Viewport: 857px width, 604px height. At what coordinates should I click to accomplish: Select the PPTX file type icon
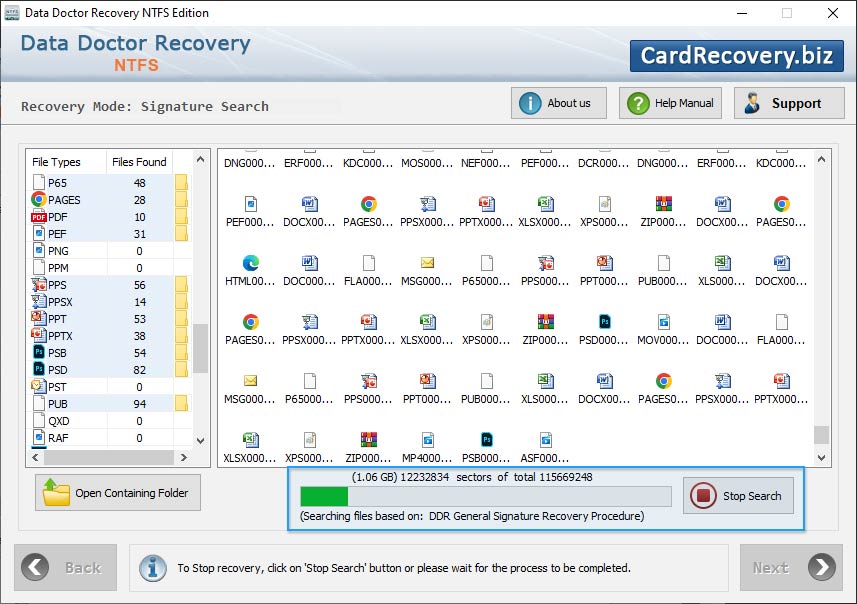click(x=39, y=336)
